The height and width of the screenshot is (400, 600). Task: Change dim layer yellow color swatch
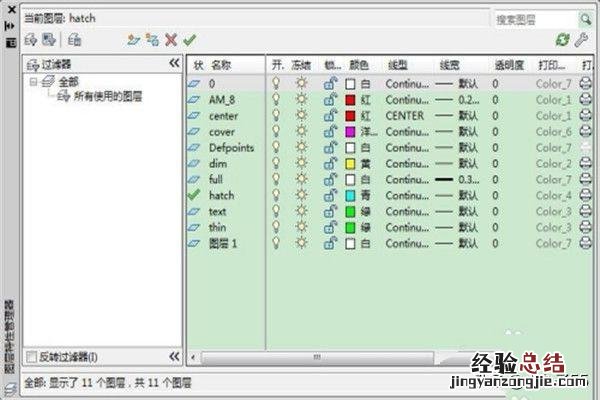(350, 164)
